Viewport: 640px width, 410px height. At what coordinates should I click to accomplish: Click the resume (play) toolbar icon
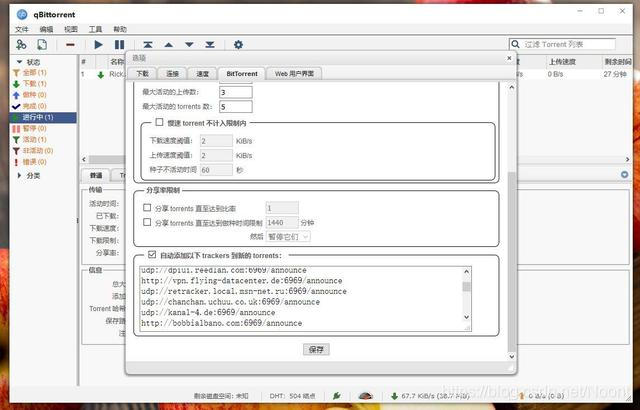tap(98, 44)
